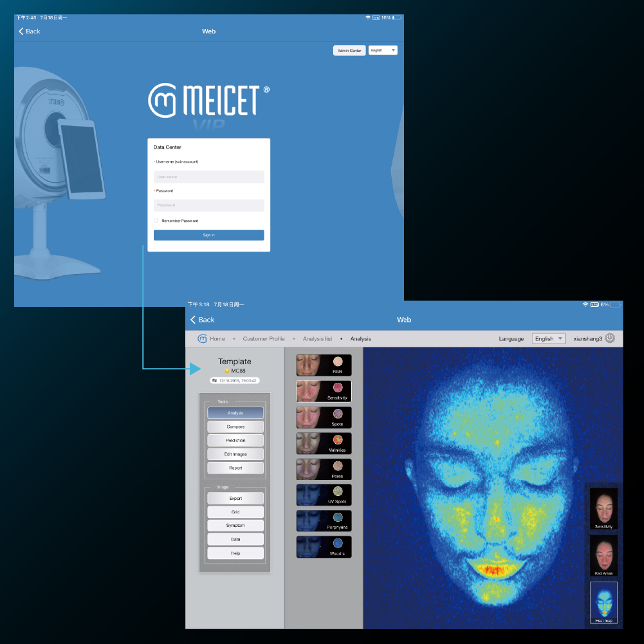Open the Compare tool

235,427
